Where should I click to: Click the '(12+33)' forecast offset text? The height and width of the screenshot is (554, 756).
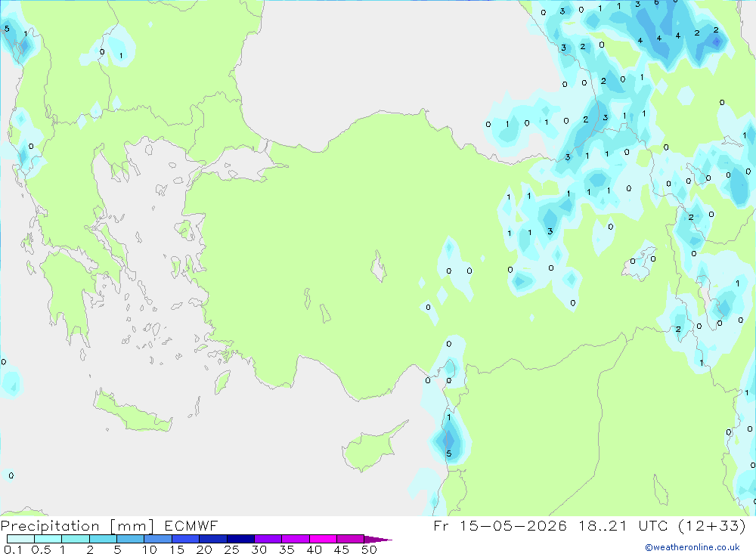tap(711, 525)
